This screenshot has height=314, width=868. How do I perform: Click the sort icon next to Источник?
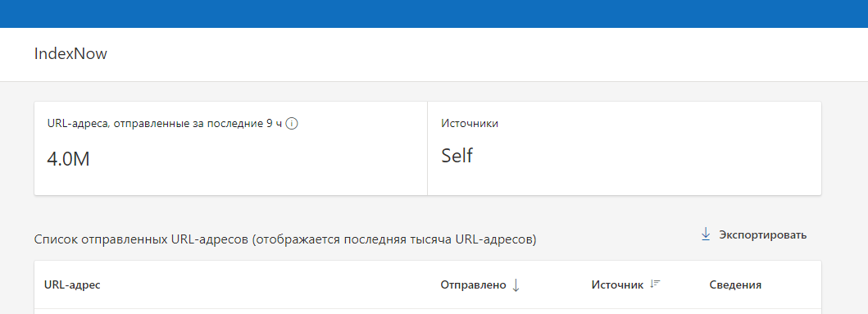coord(656,284)
